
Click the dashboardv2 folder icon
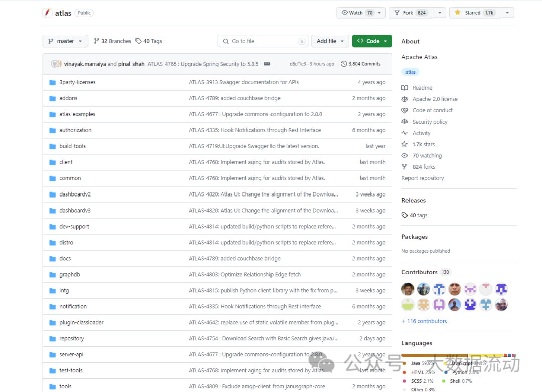tap(53, 194)
